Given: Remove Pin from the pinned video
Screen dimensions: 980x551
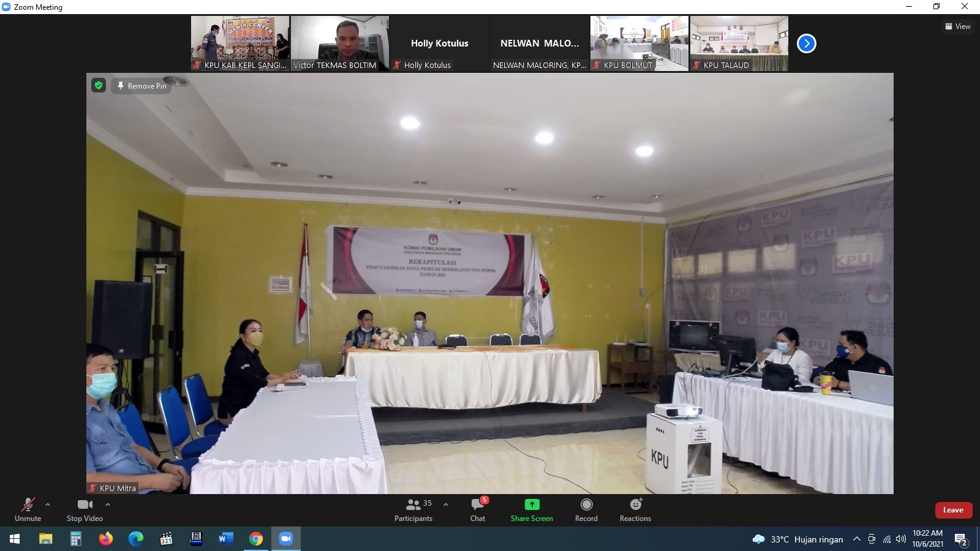Looking at the screenshot, I should [x=141, y=86].
